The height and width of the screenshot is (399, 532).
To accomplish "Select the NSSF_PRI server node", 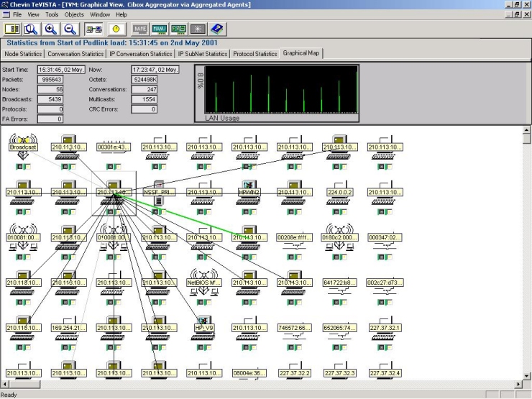I will pos(159,193).
